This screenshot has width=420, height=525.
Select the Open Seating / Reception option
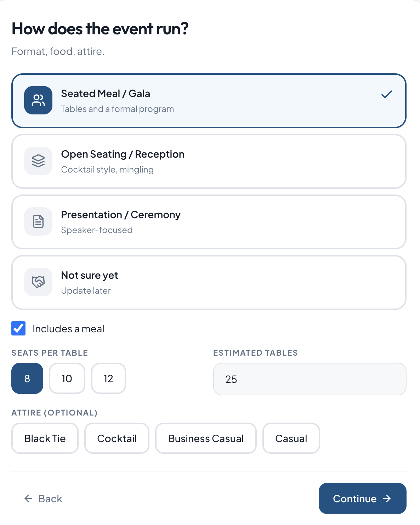(x=209, y=161)
